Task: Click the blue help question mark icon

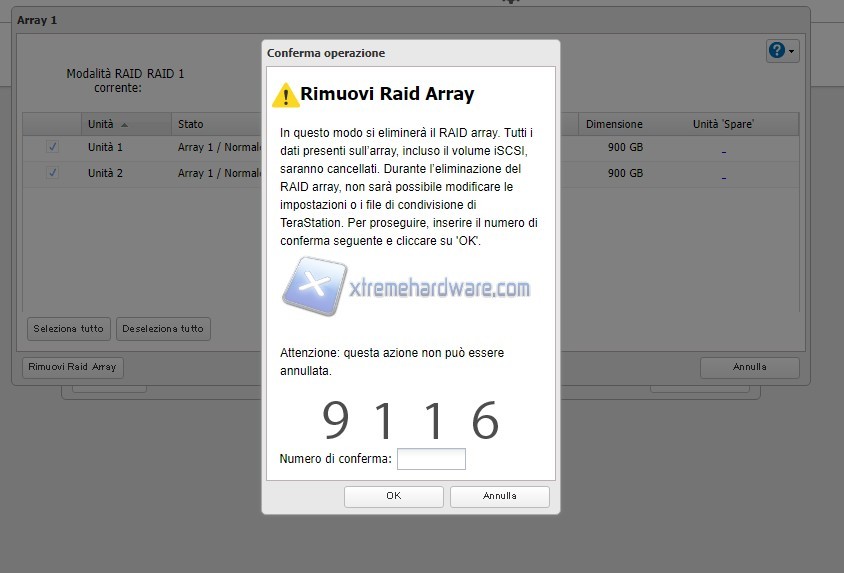Action: [777, 51]
